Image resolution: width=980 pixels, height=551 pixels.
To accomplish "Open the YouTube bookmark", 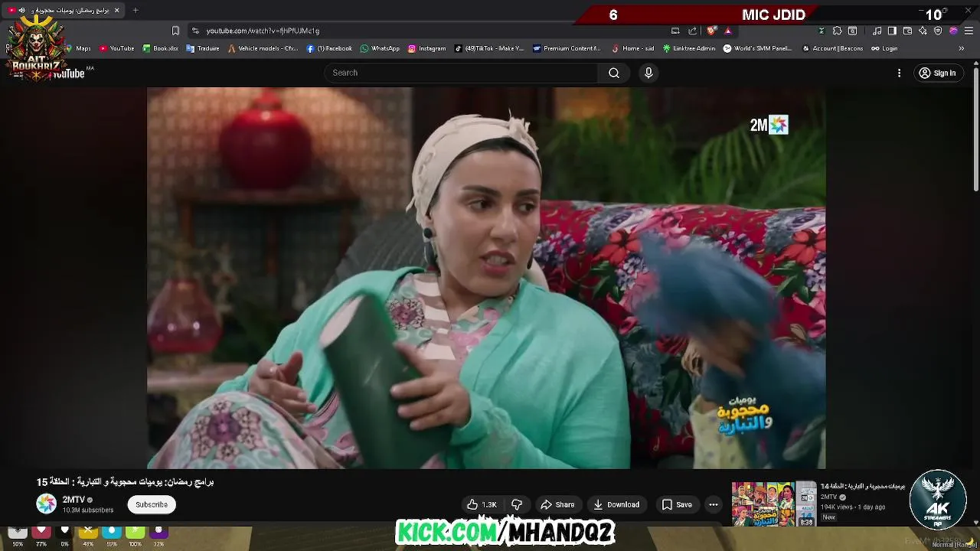I will click(116, 48).
